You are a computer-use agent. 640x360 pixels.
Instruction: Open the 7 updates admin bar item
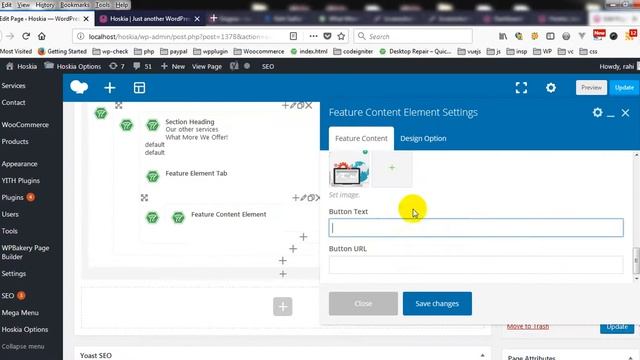pyautogui.click(x=117, y=66)
